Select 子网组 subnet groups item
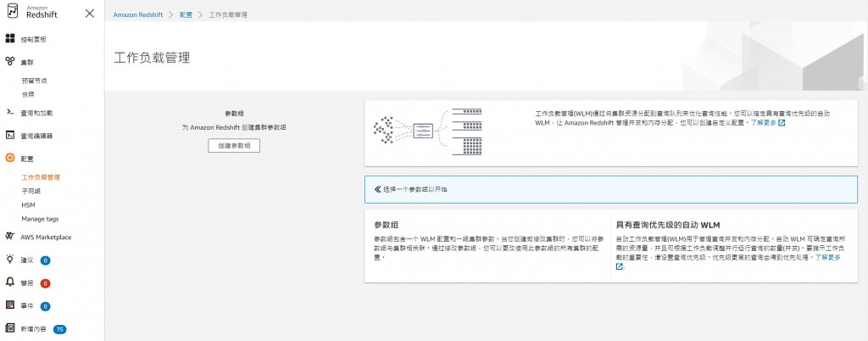Screen dimensions: 868x341 point(31,191)
